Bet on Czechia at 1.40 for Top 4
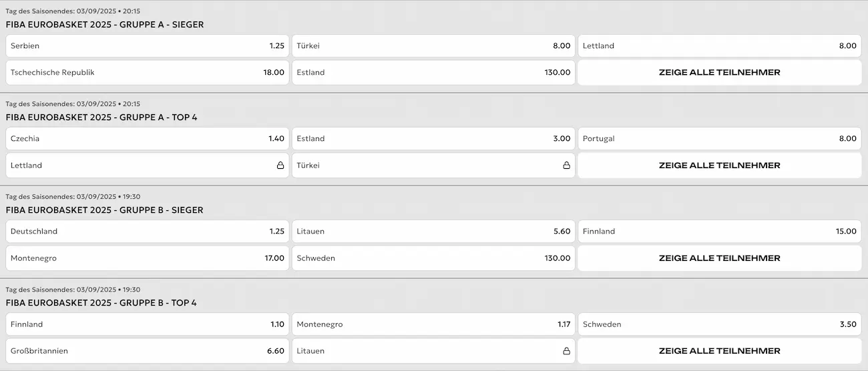This screenshot has width=868, height=371. (x=148, y=139)
